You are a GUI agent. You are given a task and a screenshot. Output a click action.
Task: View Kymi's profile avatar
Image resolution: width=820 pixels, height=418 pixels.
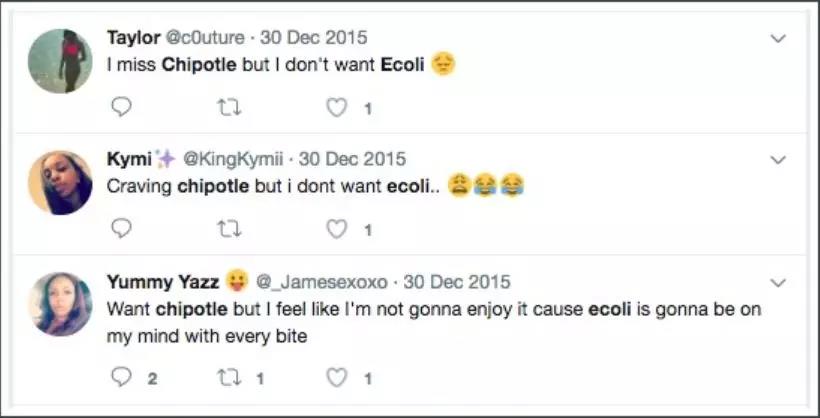tap(60, 182)
